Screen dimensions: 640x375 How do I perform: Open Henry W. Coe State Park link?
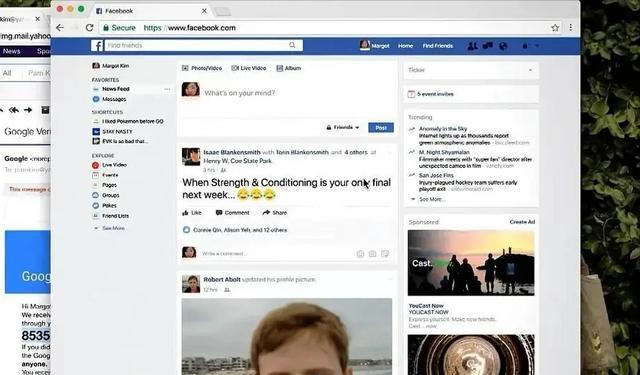click(238, 161)
